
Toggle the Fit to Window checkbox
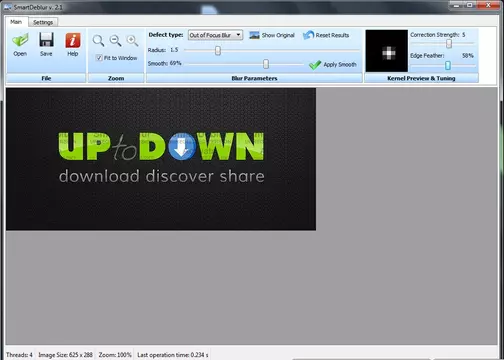pos(99,58)
